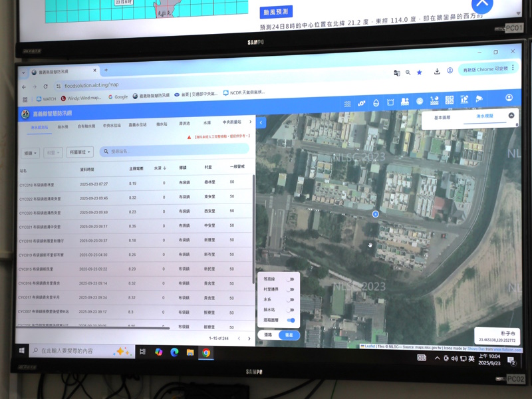This screenshot has width=532, height=399.
Task: Open the four-square dashboard icon in toolbar
Action: [x=450, y=100]
